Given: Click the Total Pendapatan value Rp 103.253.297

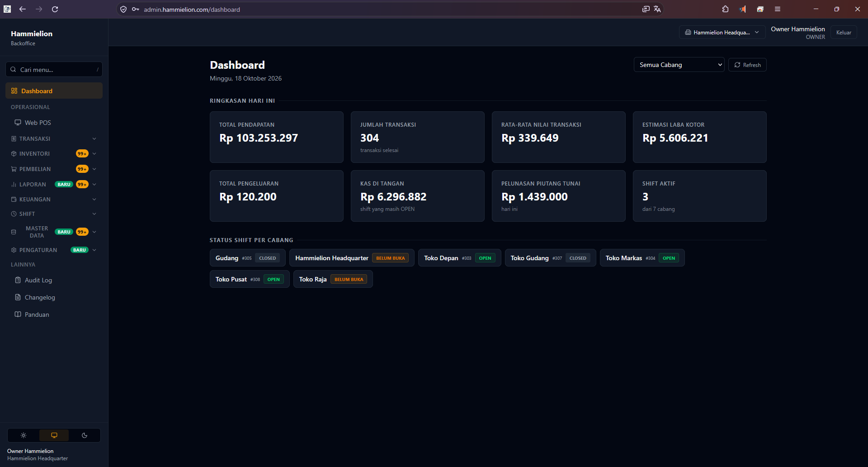Looking at the screenshot, I should pyautogui.click(x=259, y=138).
